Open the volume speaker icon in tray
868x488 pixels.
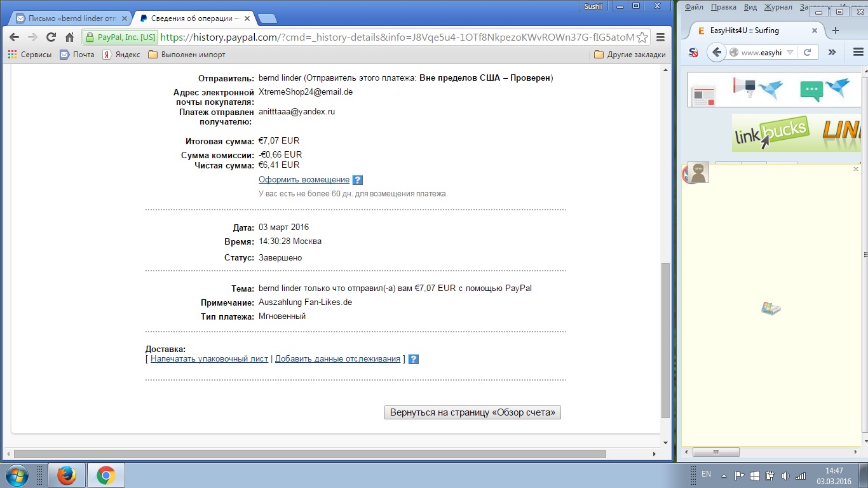click(785, 475)
